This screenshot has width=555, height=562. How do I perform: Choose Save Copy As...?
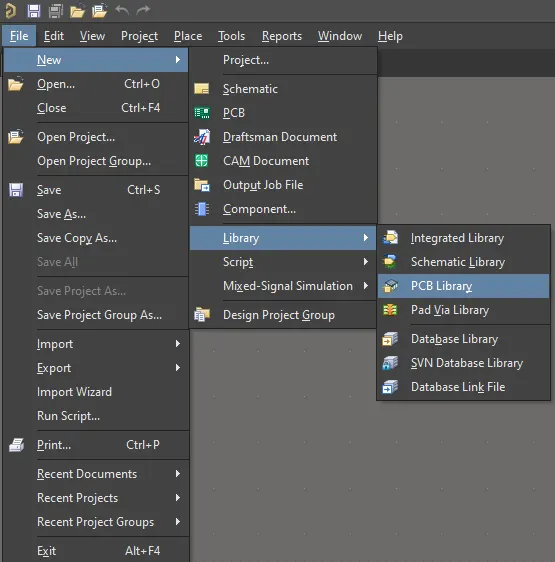coord(96,238)
